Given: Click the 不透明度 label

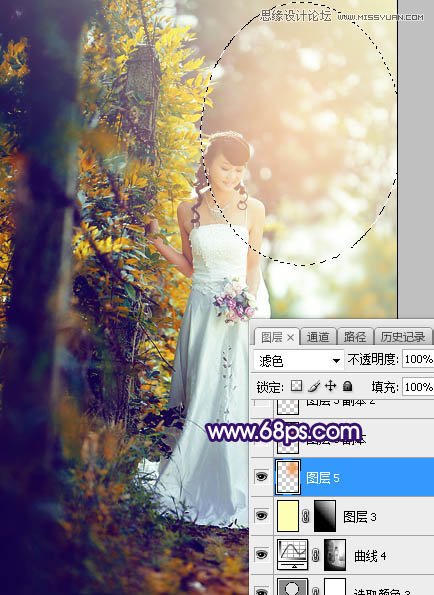Looking at the screenshot, I should pyautogui.click(x=372, y=359).
